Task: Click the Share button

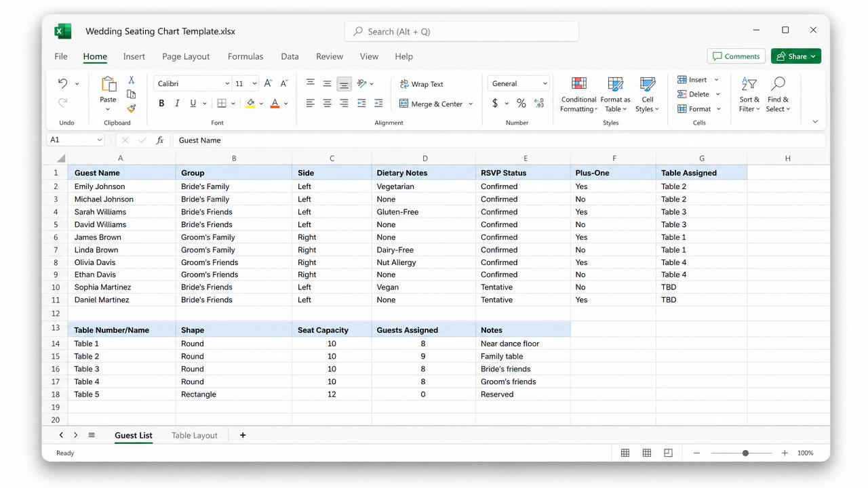Action: pyautogui.click(x=796, y=56)
